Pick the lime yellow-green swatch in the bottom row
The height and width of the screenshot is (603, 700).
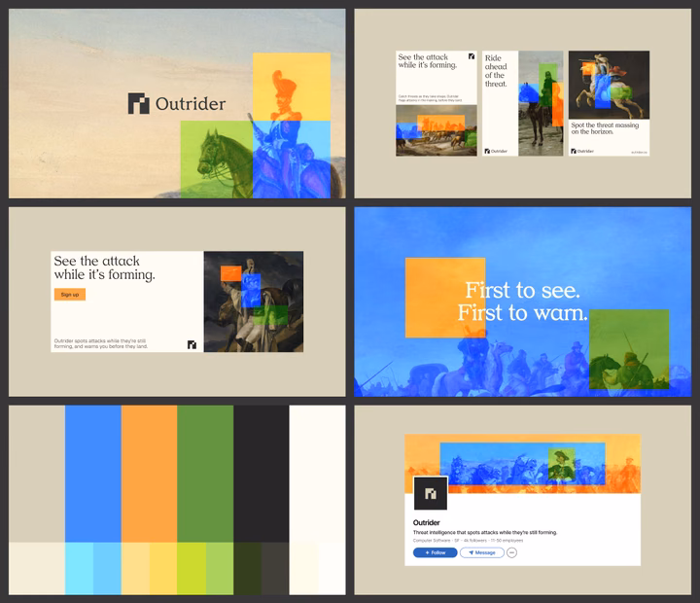click(192, 568)
